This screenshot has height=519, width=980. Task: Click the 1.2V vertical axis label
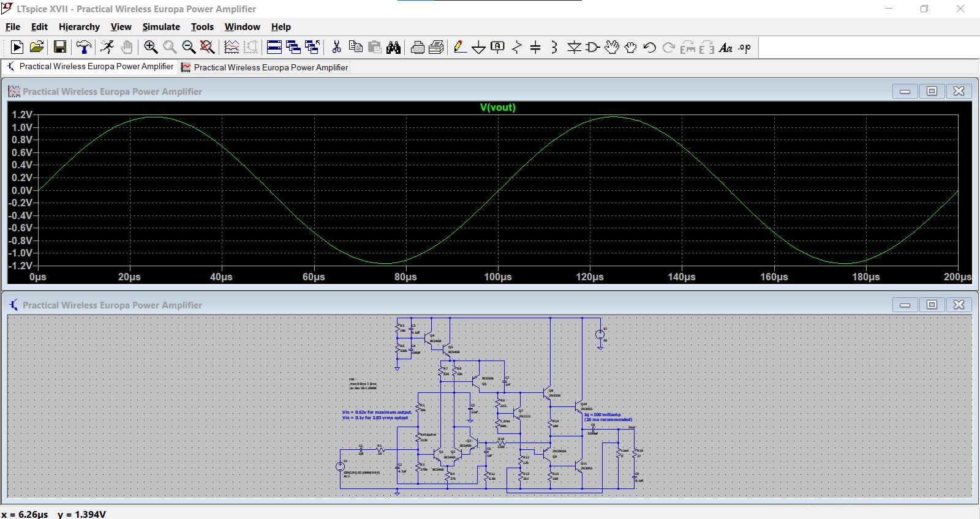click(22, 114)
